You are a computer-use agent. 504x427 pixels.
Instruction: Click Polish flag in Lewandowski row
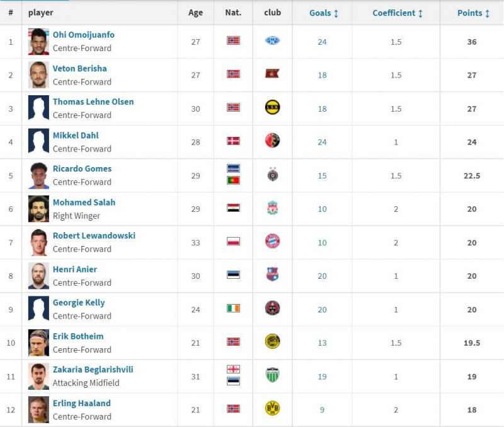click(x=233, y=242)
